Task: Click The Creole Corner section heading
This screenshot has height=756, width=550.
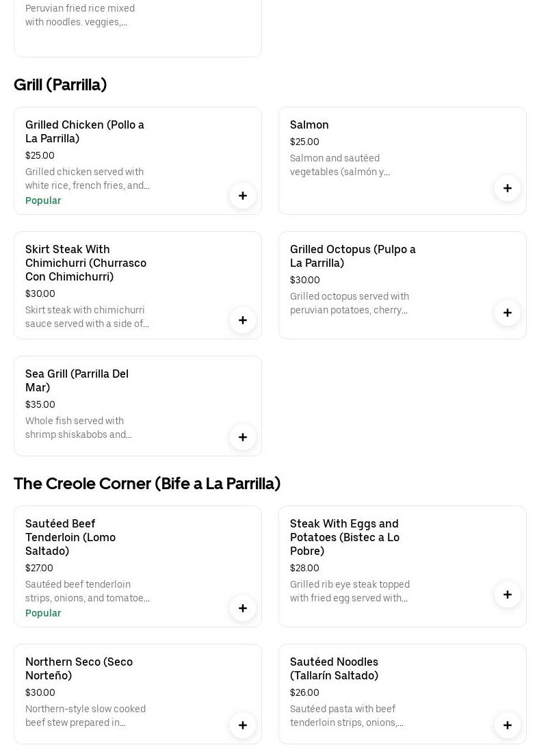Action: [147, 484]
